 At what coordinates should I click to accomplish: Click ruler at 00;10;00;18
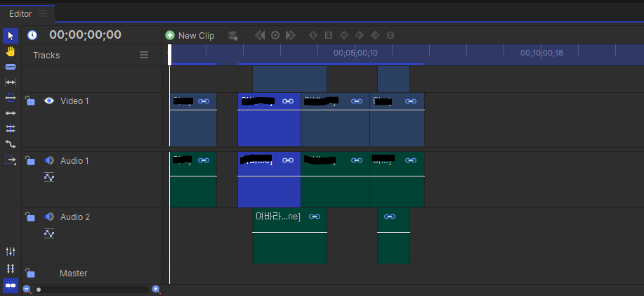tap(541, 53)
